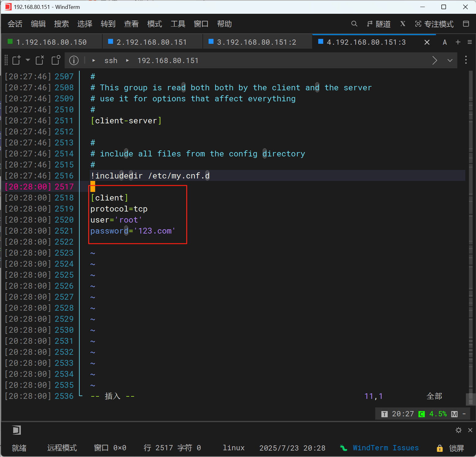Image resolution: width=476 pixels, height=457 pixels.
Task: Click the protocol=tcp line
Action: (119, 209)
